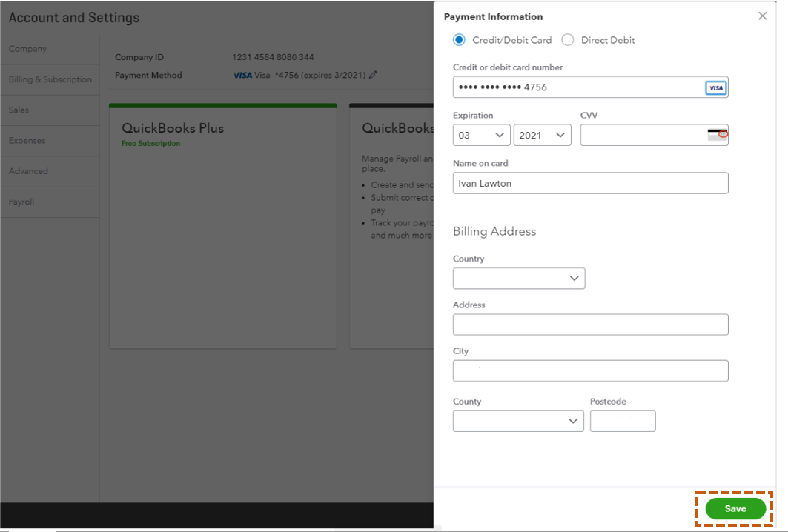
Task: Open the Company settings tab
Action: click(50, 49)
